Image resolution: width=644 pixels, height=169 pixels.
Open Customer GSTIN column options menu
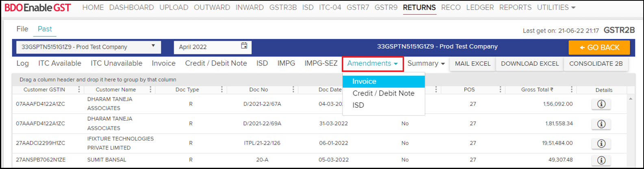(79, 89)
